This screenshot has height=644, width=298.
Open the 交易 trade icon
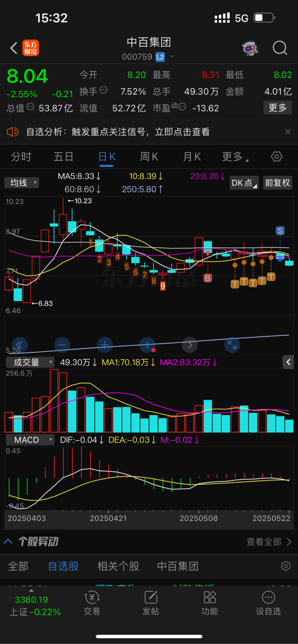(92, 603)
